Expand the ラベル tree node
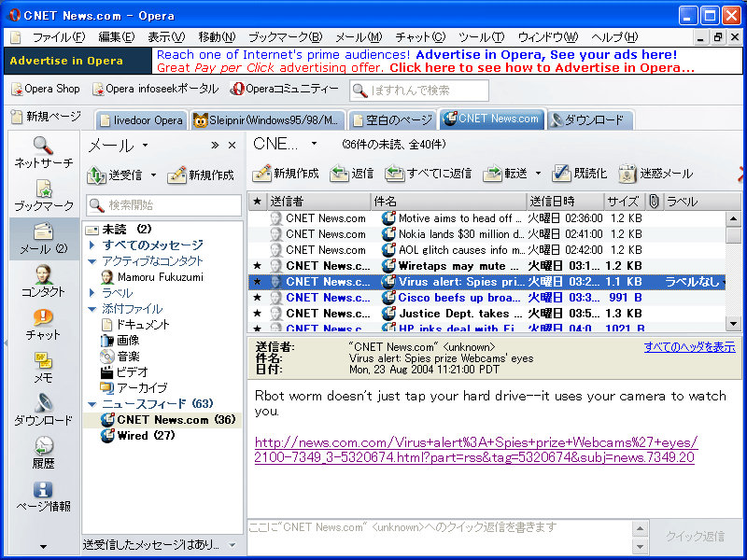 pos(92,293)
